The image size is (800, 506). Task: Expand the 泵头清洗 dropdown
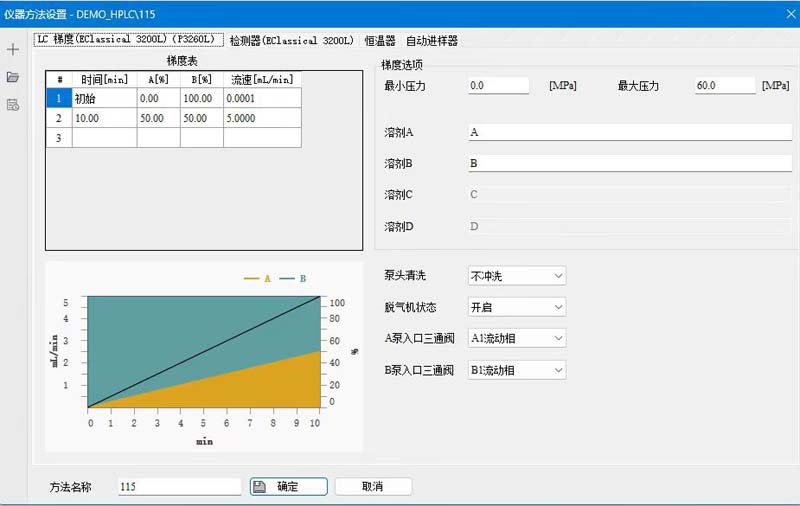pos(517,276)
